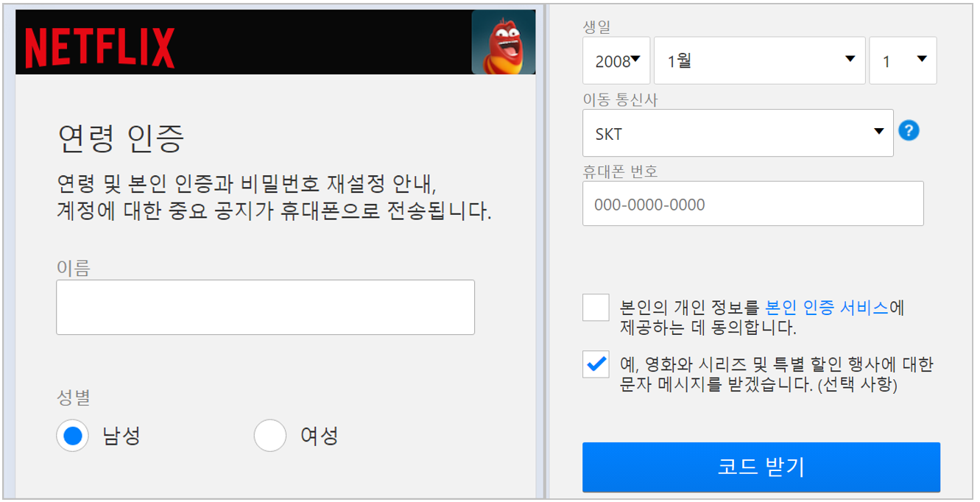The width and height of the screenshot is (980, 502).
Task: Open the birth month dropdown showing 1월
Action: pyautogui.click(x=759, y=60)
